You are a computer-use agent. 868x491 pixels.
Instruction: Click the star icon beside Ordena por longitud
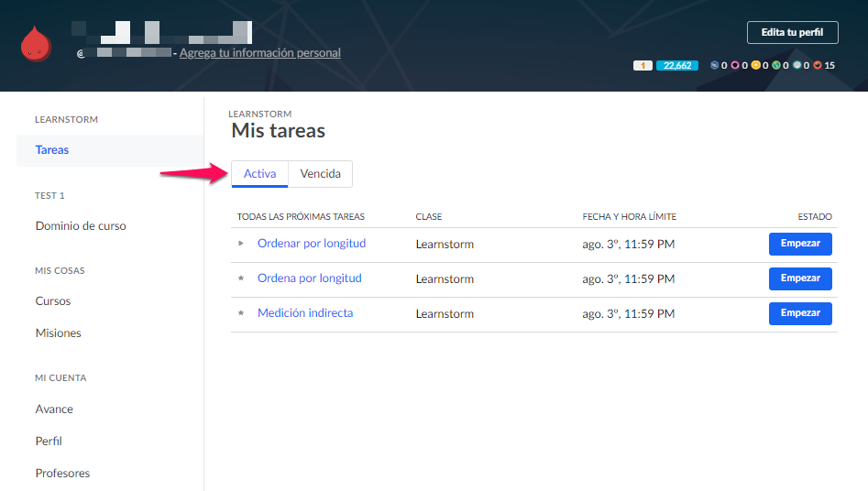point(241,278)
